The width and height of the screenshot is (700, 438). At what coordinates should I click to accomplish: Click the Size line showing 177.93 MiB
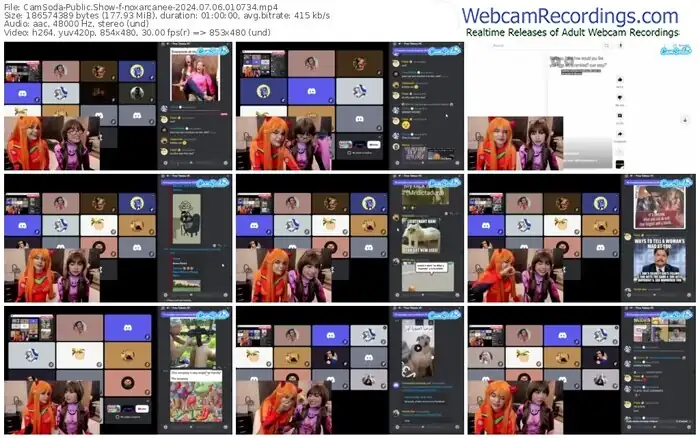point(167,16)
